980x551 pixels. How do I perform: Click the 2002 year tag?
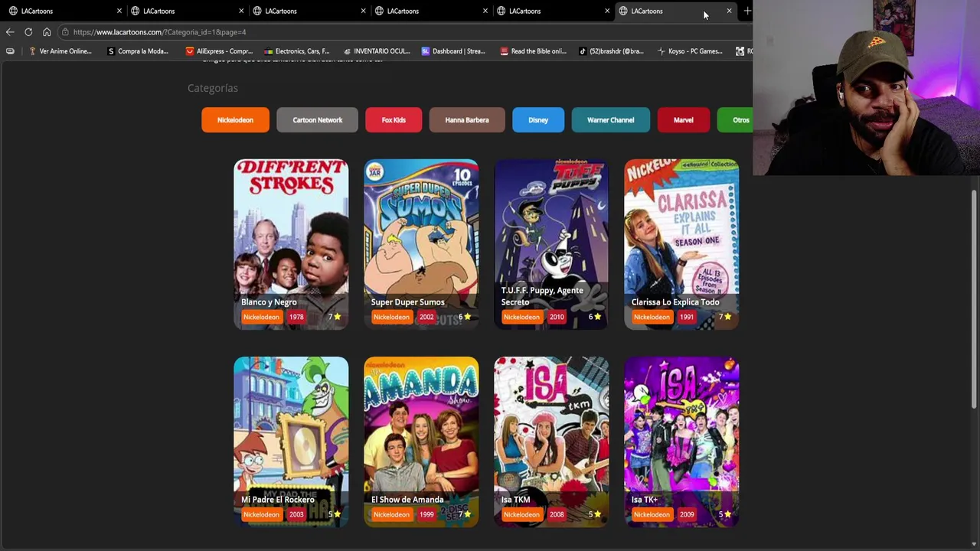tap(426, 317)
